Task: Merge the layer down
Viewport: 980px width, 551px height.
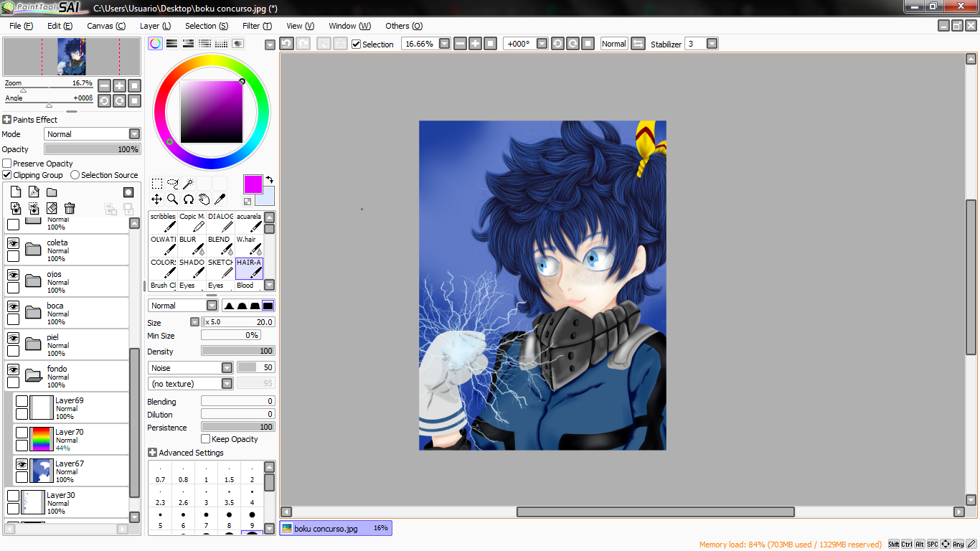Action: click(34, 208)
